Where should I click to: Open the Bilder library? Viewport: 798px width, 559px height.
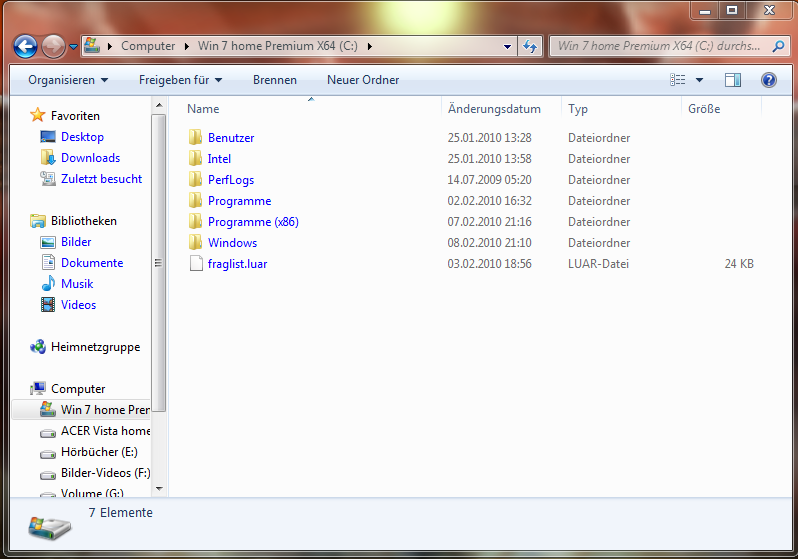pos(76,242)
